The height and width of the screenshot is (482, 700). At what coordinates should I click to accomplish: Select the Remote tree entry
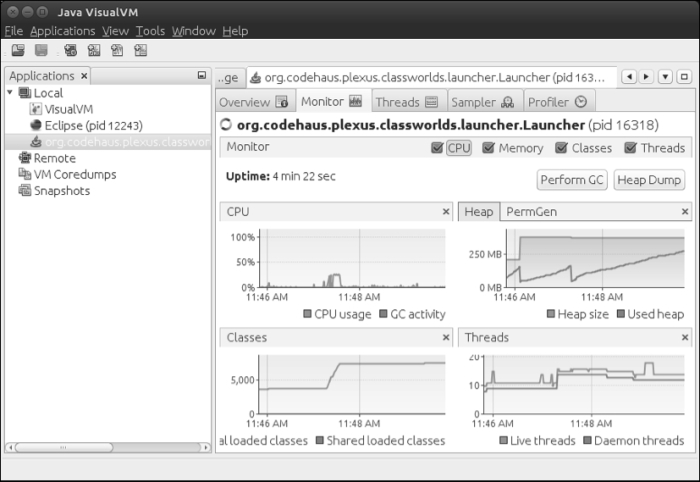click(x=54, y=158)
